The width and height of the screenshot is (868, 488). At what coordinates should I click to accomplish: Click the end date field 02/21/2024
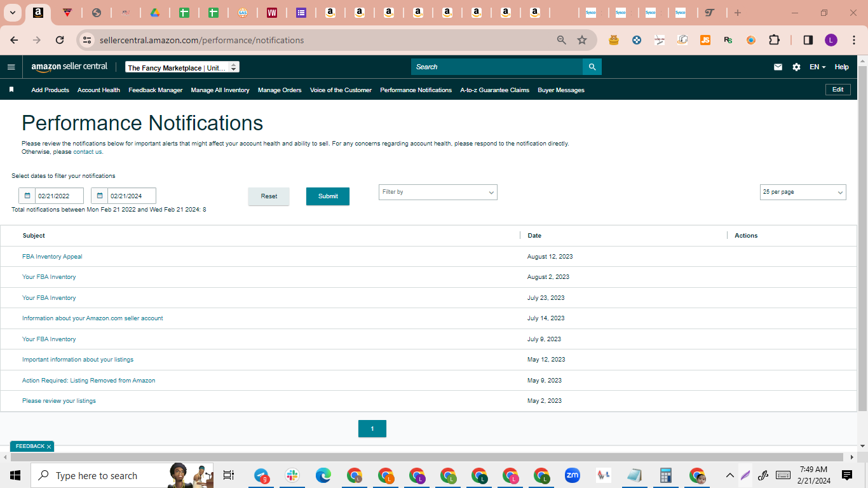pos(132,196)
